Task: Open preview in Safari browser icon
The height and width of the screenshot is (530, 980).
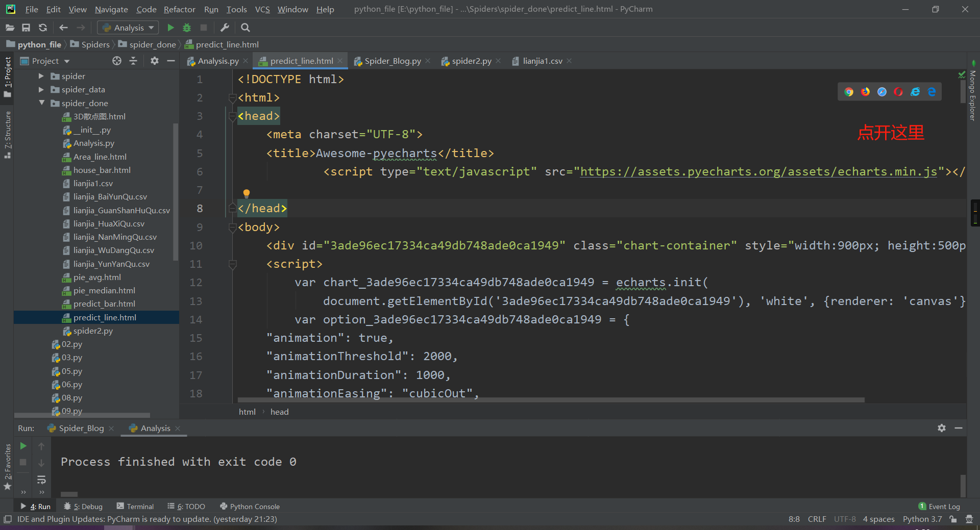Action: coord(882,92)
